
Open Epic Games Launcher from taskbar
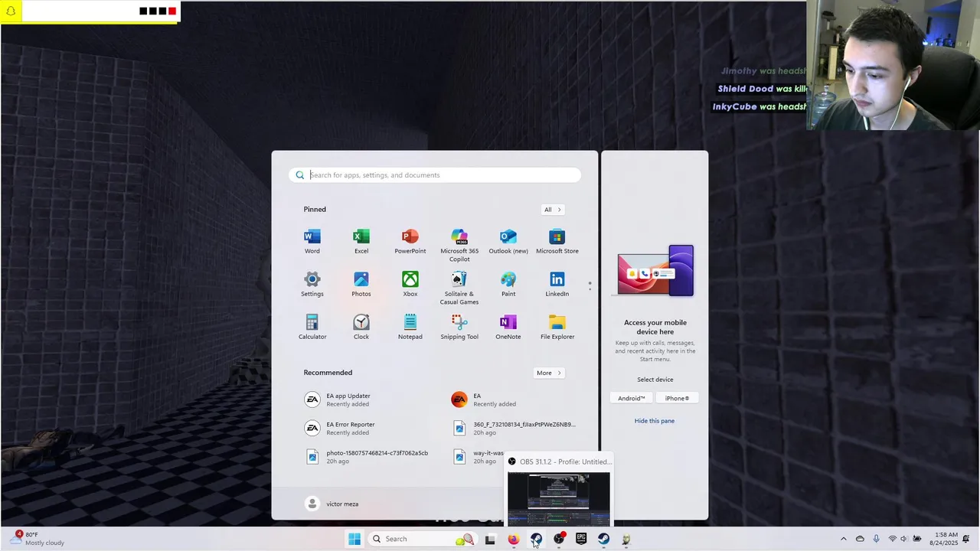pyautogui.click(x=581, y=539)
